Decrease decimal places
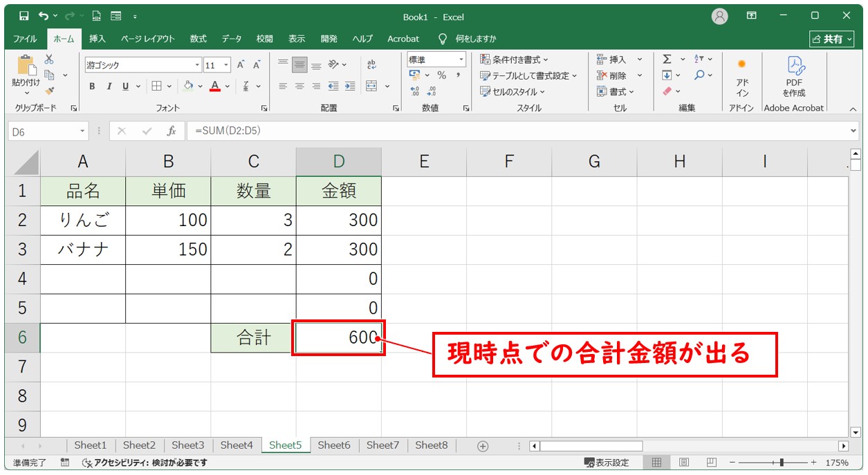 432,91
